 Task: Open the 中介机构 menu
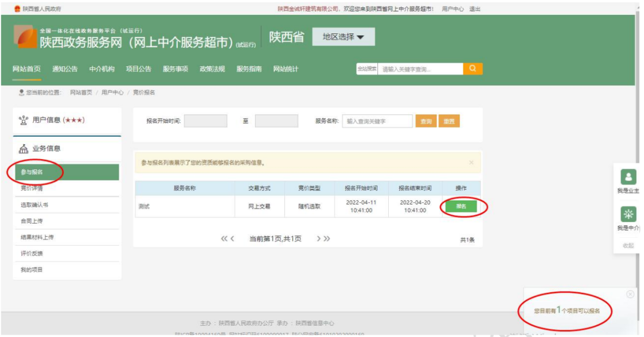point(102,69)
